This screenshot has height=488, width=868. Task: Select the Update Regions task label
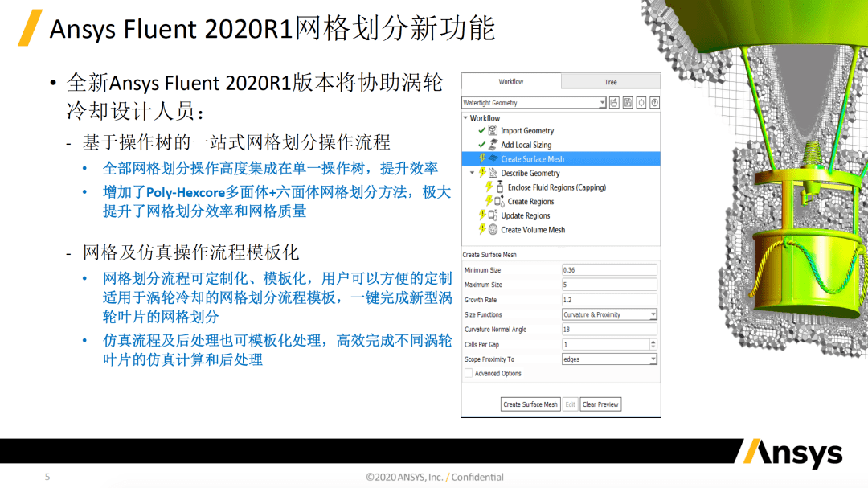coord(526,215)
